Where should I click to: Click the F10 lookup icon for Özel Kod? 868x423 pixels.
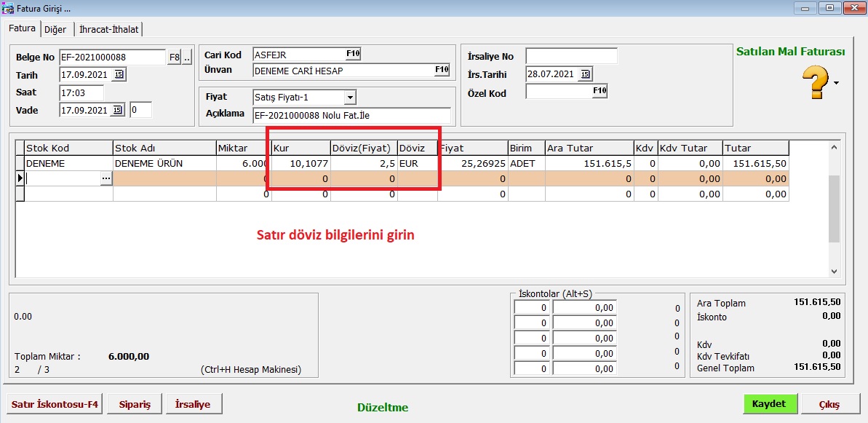tap(599, 91)
